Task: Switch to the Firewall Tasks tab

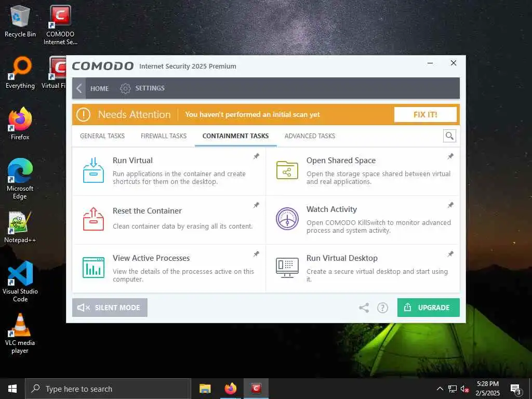Action: pos(164,136)
